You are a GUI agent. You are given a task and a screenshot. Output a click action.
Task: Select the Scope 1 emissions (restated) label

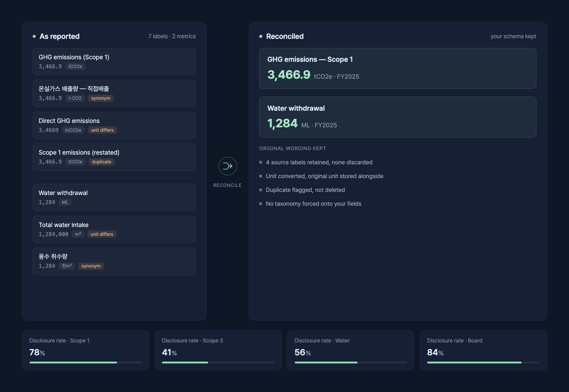tap(79, 152)
